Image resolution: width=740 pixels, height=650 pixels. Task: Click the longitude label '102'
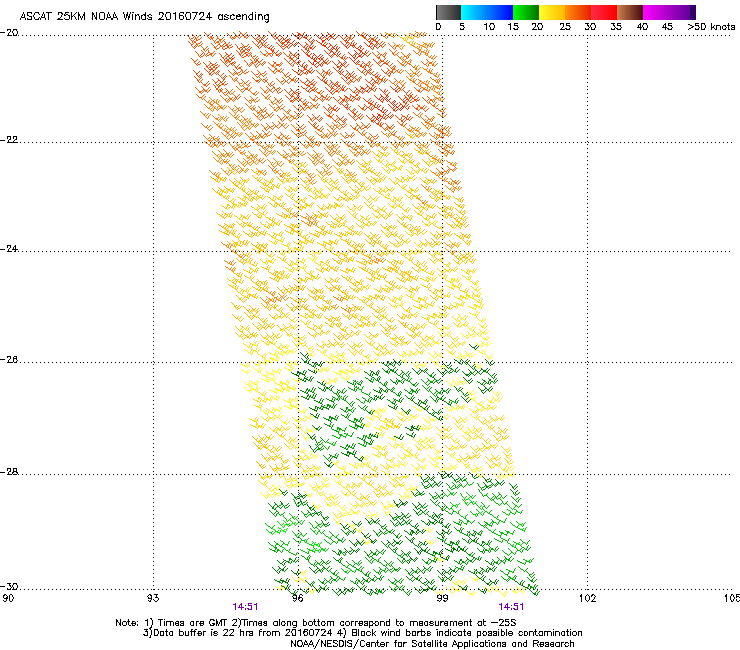click(x=588, y=598)
